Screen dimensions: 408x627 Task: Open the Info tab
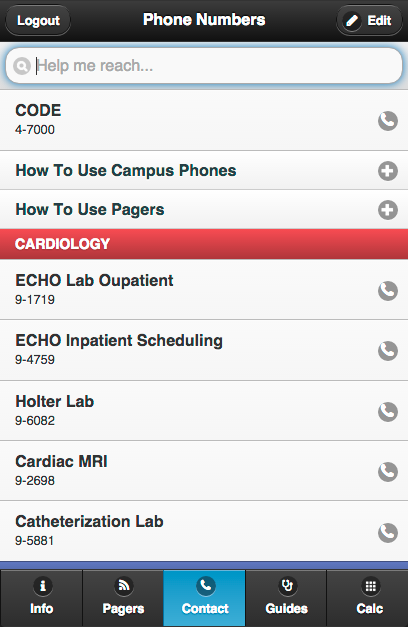coord(41,598)
